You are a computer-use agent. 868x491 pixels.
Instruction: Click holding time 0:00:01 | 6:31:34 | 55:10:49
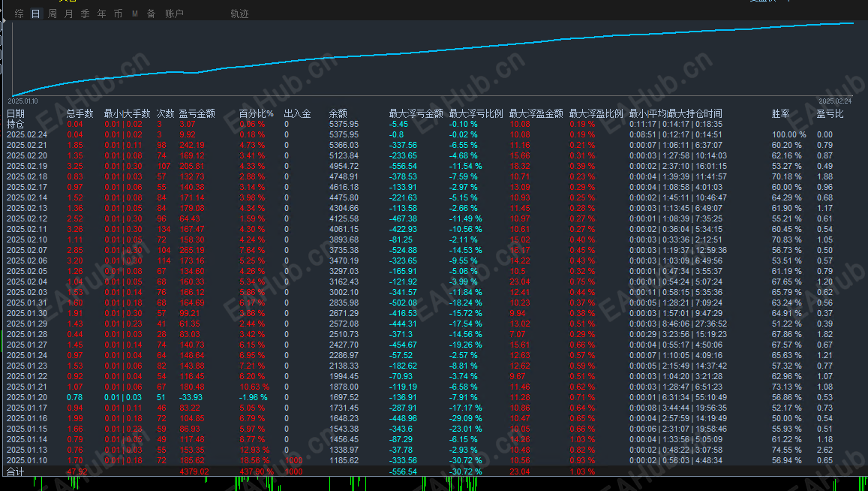[679, 397]
